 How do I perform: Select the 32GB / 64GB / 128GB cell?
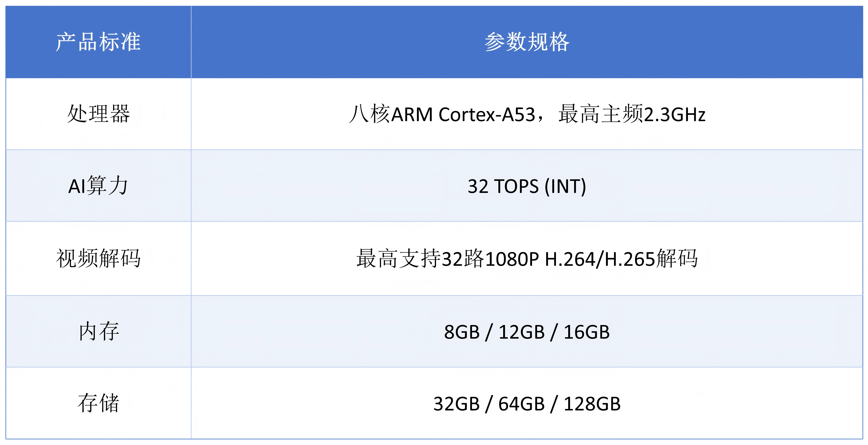527,403
